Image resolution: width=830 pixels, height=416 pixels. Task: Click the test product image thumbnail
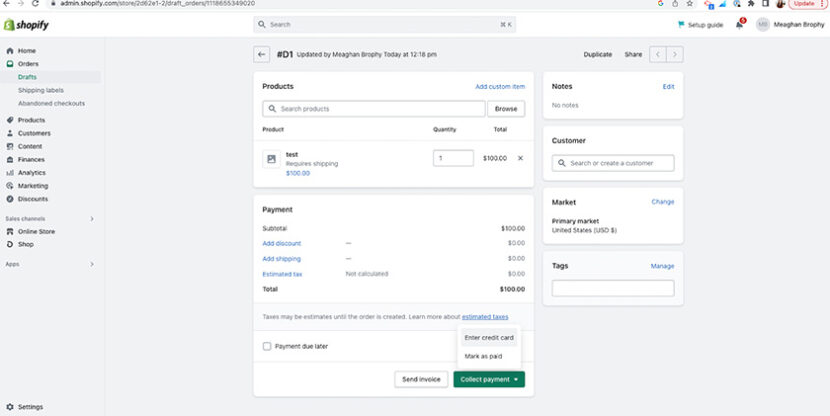click(x=271, y=159)
